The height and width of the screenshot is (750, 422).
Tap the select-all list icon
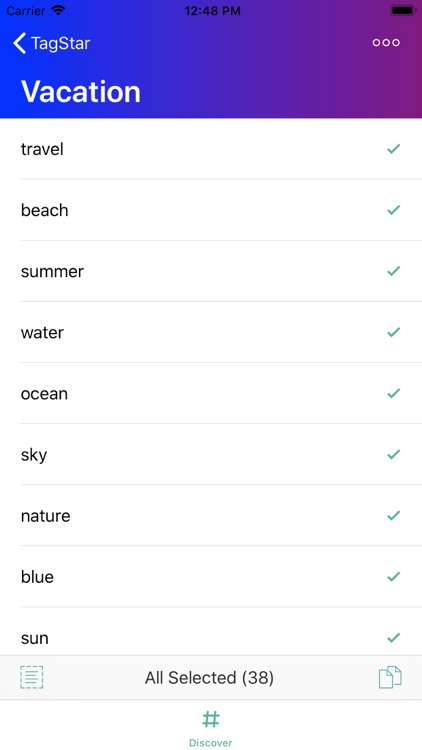(32, 677)
